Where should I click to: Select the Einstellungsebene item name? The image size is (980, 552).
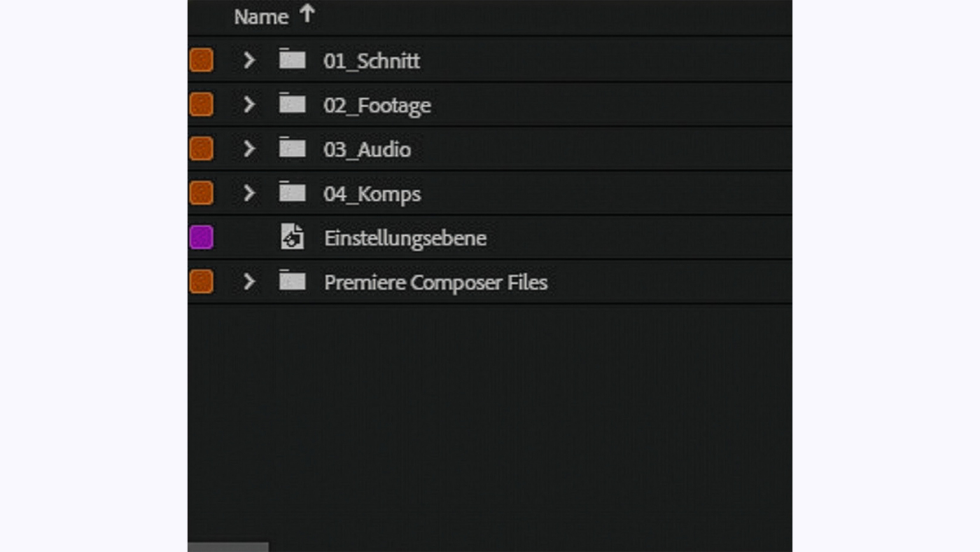click(405, 238)
